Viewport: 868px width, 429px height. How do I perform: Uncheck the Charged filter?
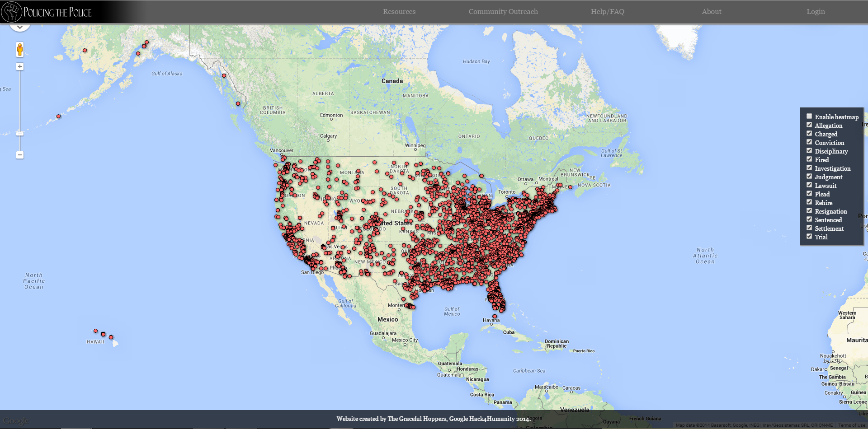(809, 133)
